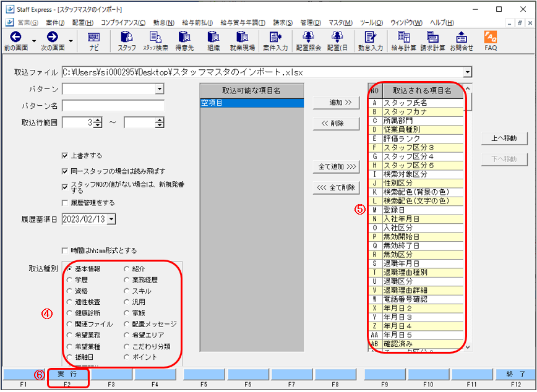Select the スキル radio button
Image resolution: width=537 pixels, height=392 pixels.
click(127, 291)
